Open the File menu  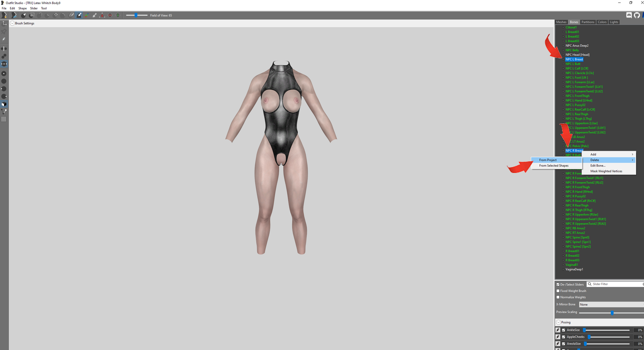(4, 8)
